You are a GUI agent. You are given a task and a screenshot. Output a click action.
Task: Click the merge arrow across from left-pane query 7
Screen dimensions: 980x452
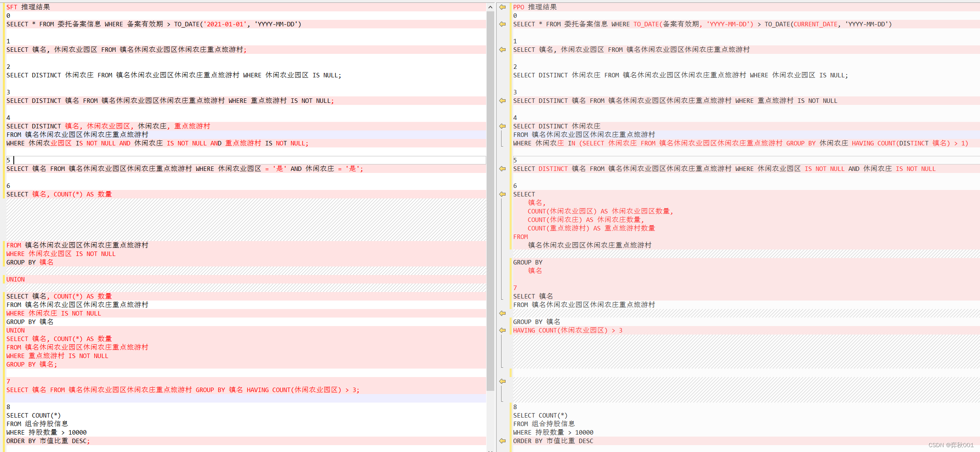click(502, 381)
